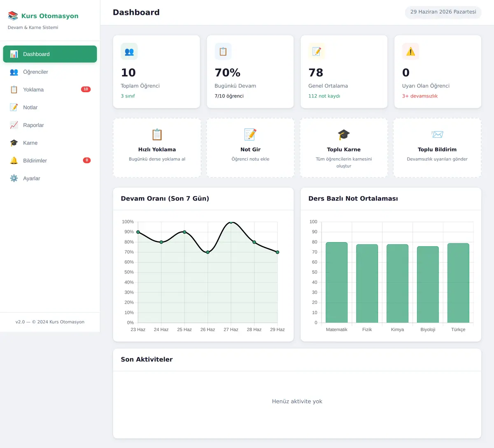Open the Dashboard menu item
Viewport: 494px width, 448px height.
pyautogui.click(x=50, y=54)
